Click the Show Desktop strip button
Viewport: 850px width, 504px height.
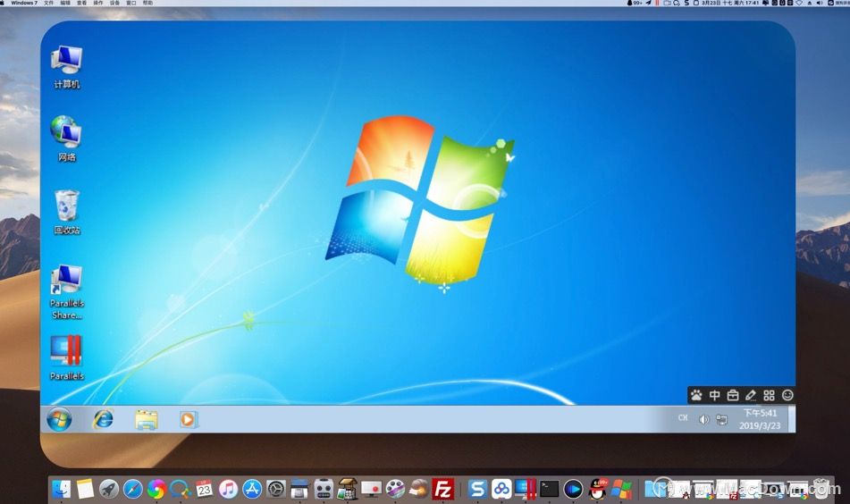[x=791, y=419]
